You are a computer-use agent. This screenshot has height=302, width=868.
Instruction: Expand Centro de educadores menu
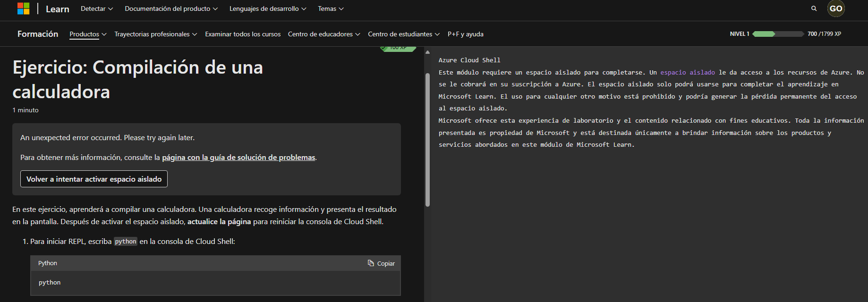tap(324, 34)
